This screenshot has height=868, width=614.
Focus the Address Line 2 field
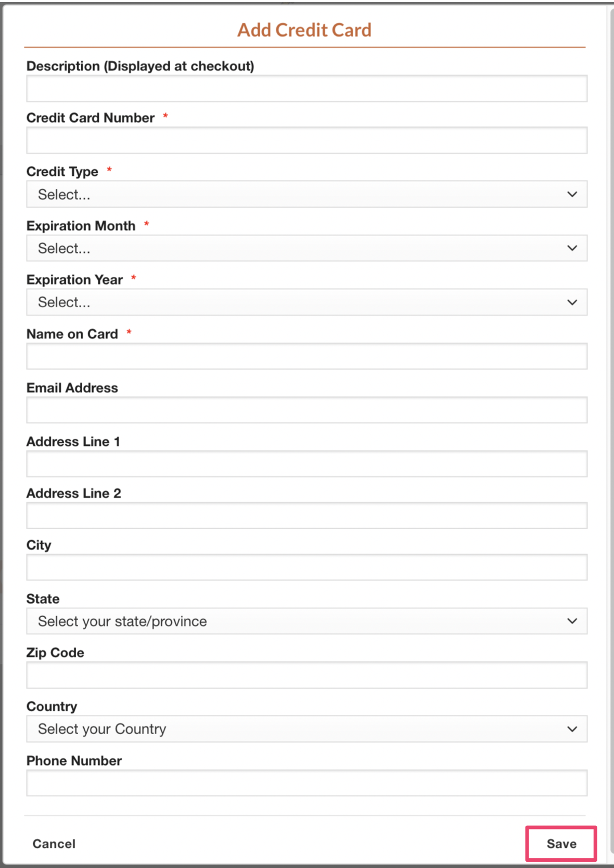click(x=306, y=515)
